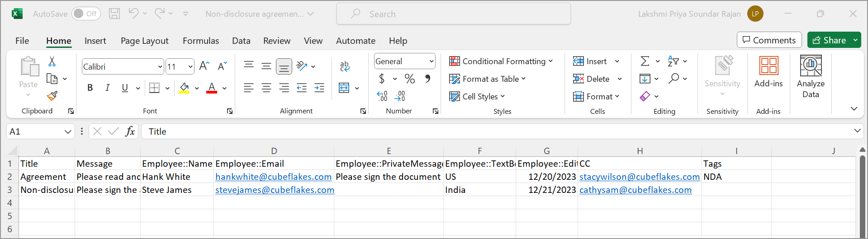Switch to the Review tab

point(277,41)
